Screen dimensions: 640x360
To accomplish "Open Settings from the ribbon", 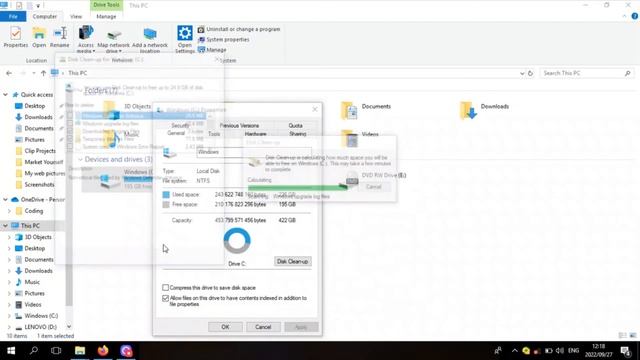I will tap(184, 39).
